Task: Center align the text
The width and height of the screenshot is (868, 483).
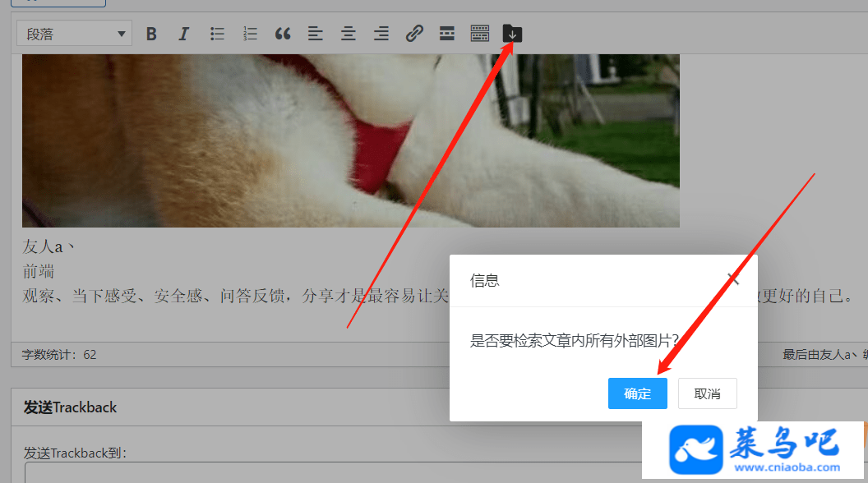Action: [x=349, y=34]
